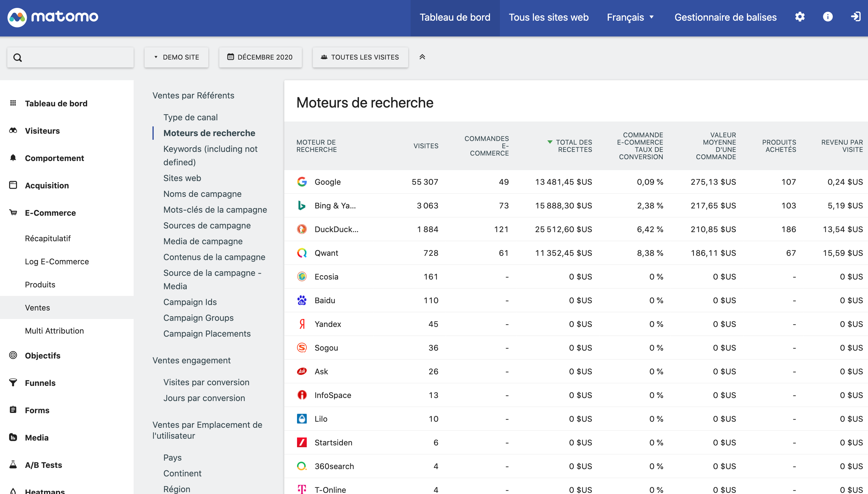The image size is (868, 494).
Task: Open Gestionnaire de balises
Action: click(725, 17)
